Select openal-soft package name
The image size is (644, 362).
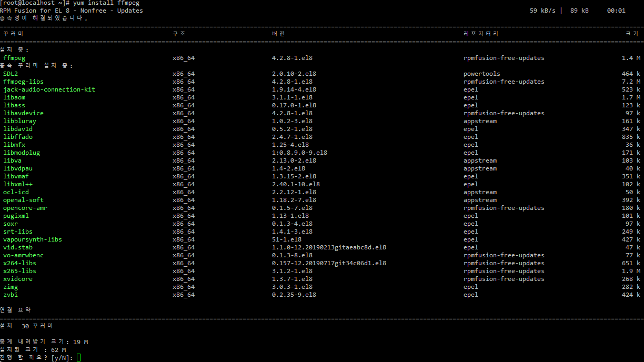23,200
